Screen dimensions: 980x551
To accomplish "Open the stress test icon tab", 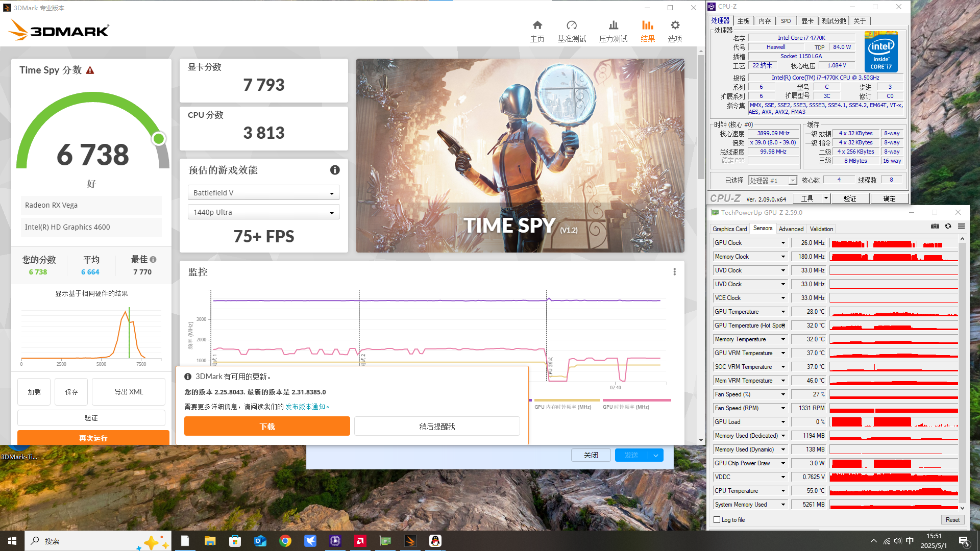I will pos(613,31).
